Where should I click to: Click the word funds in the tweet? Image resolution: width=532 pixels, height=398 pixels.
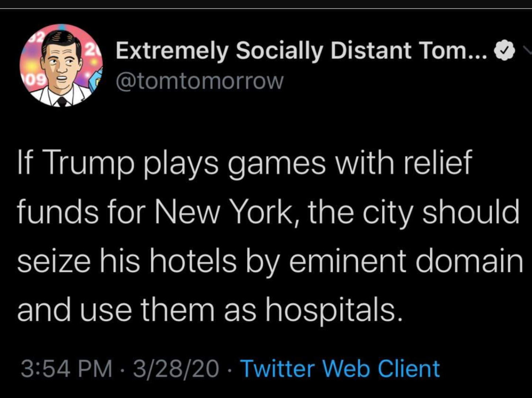[58, 212]
